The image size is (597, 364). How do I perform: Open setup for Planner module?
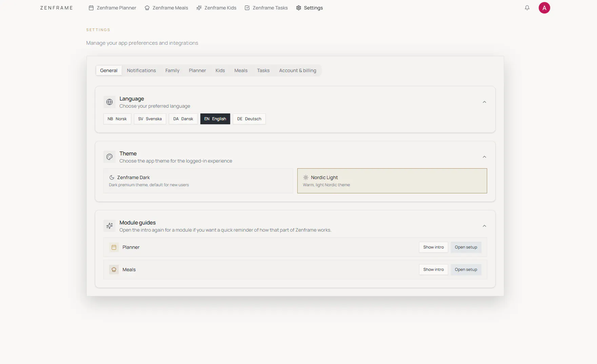pos(466,247)
